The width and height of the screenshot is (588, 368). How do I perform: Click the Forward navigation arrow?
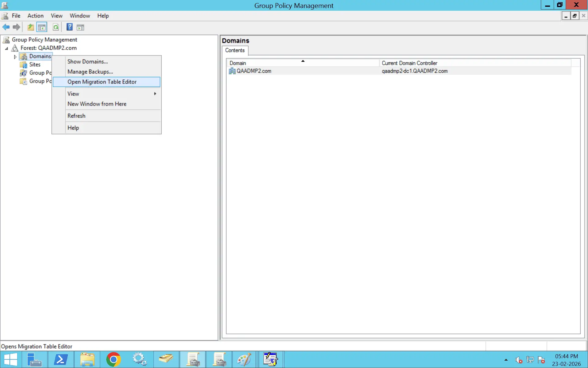(16, 27)
